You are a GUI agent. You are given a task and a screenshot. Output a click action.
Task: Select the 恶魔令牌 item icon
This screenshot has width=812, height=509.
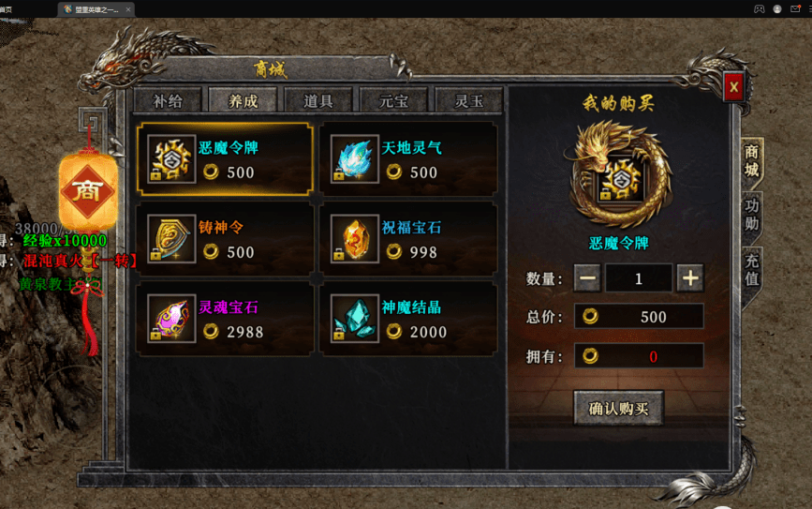(171, 158)
